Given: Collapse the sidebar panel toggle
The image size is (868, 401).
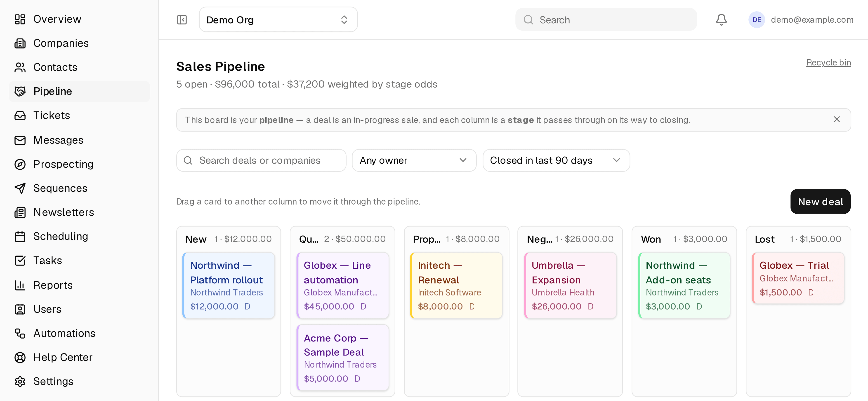Looking at the screenshot, I should pos(182,19).
